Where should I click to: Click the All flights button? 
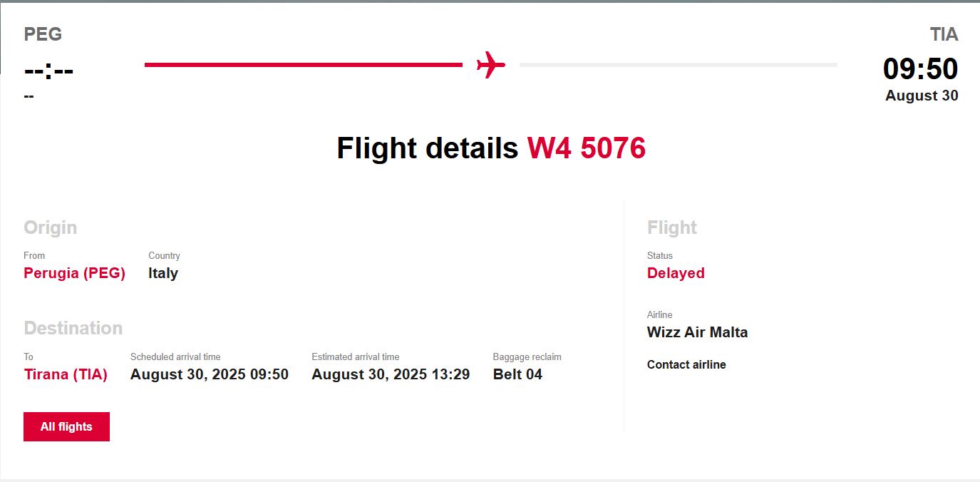click(66, 426)
